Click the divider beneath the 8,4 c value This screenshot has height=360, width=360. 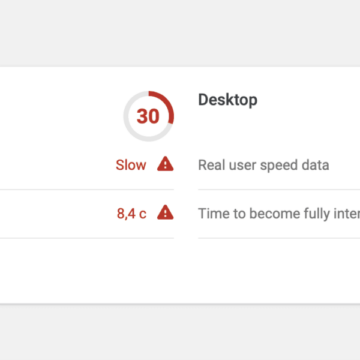tap(87, 238)
